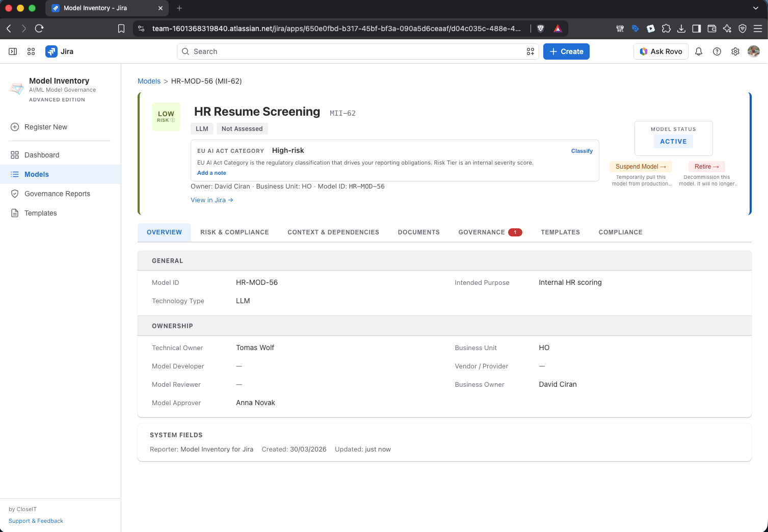The height and width of the screenshot is (532, 768).
Task: Click the browser back arrow
Action: pyautogui.click(x=9, y=29)
